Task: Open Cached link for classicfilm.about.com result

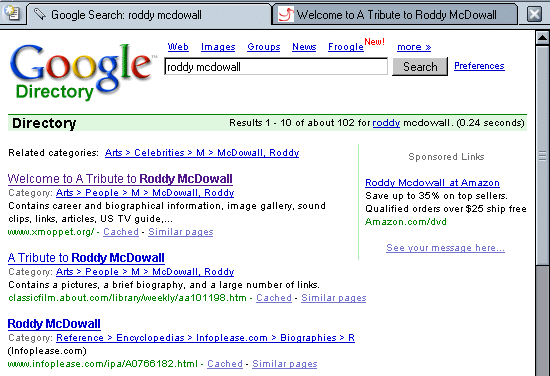Action: (274, 297)
